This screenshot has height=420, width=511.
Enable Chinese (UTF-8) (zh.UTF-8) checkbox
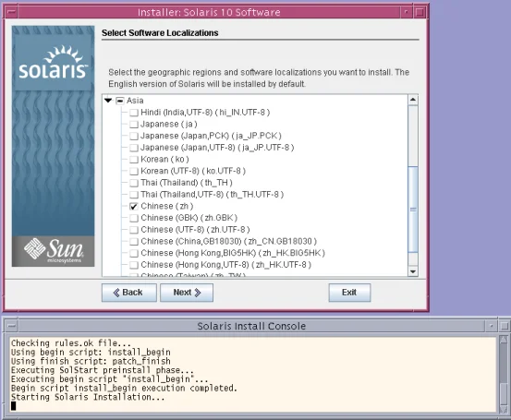[x=134, y=230]
